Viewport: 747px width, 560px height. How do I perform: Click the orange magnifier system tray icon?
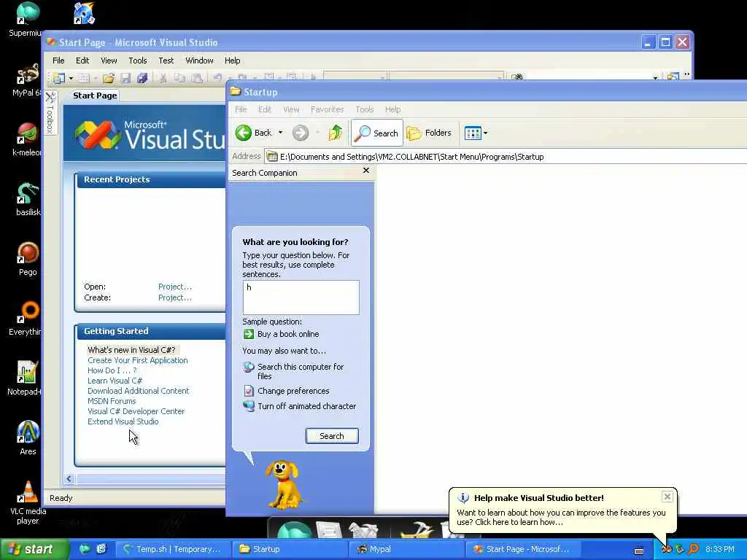tap(694, 549)
